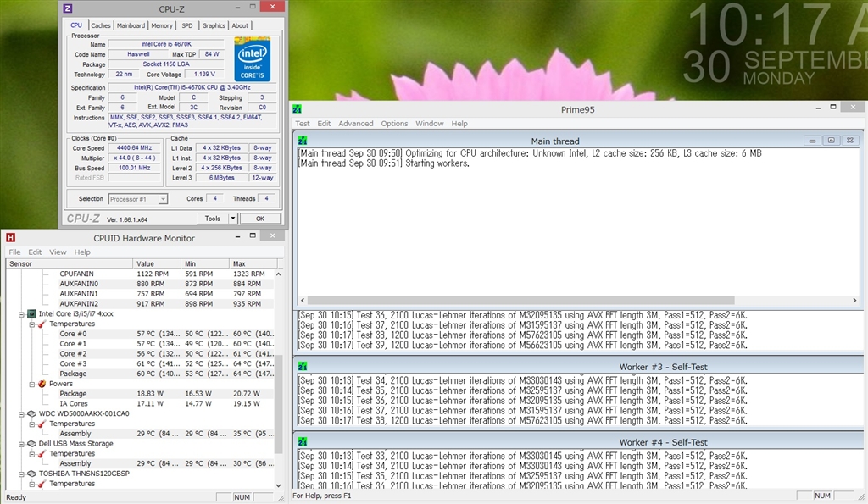Collapse the WDC WD5000AAKX-001CA0 node

tap(21, 414)
